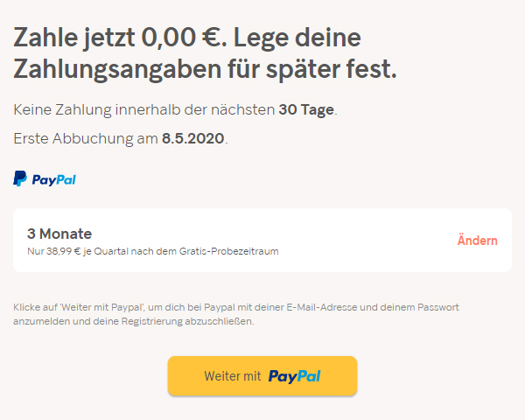
Task: Click the PayPal logo inside the yellow button
Action: (294, 376)
